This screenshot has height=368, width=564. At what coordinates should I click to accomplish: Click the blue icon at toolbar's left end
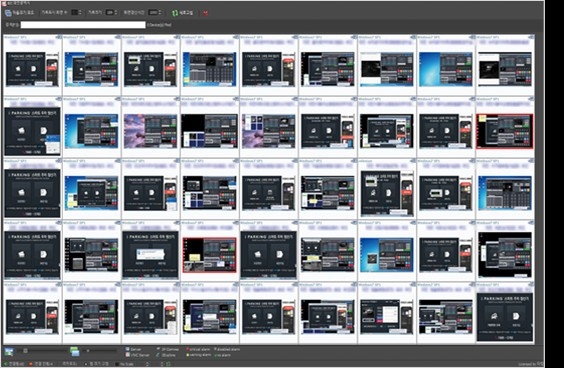click(8, 13)
